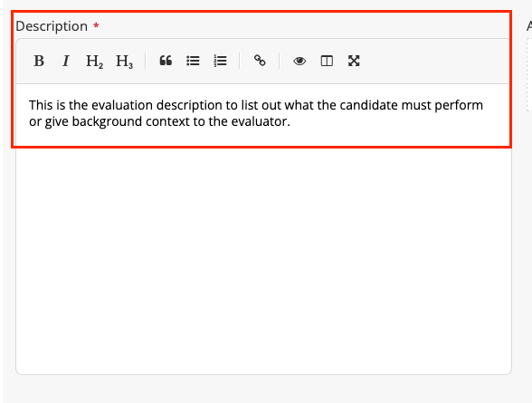Toggle bold formatting in Description editor
Image resolution: width=532 pixels, height=403 pixels.
[39, 61]
